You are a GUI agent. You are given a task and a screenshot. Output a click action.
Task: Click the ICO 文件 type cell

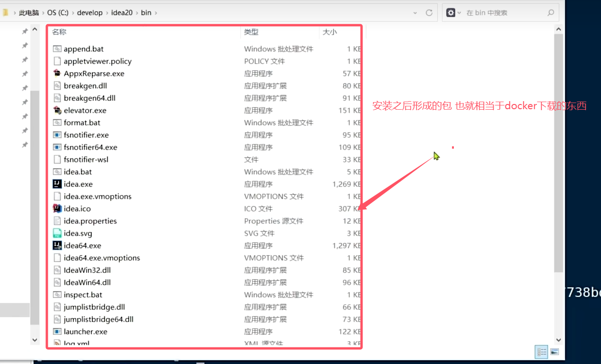click(x=259, y=208)
